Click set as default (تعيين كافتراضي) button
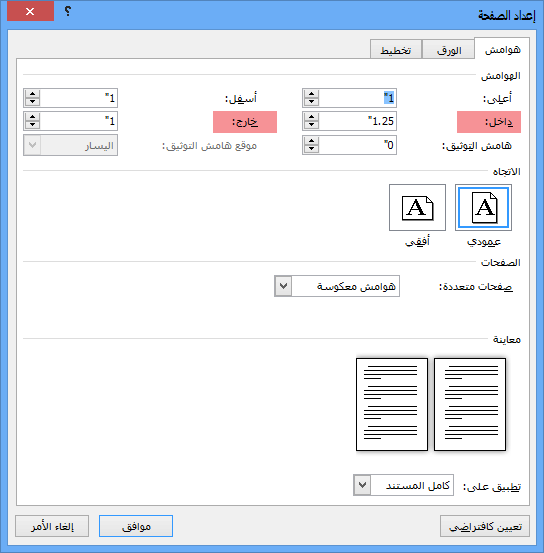Viewport: 544px width, 553px height. coord(485,526)
